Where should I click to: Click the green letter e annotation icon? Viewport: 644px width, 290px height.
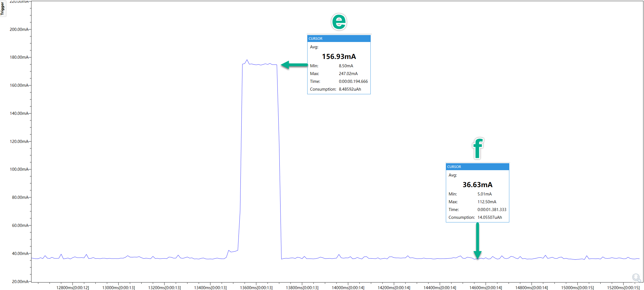point(338,22)
